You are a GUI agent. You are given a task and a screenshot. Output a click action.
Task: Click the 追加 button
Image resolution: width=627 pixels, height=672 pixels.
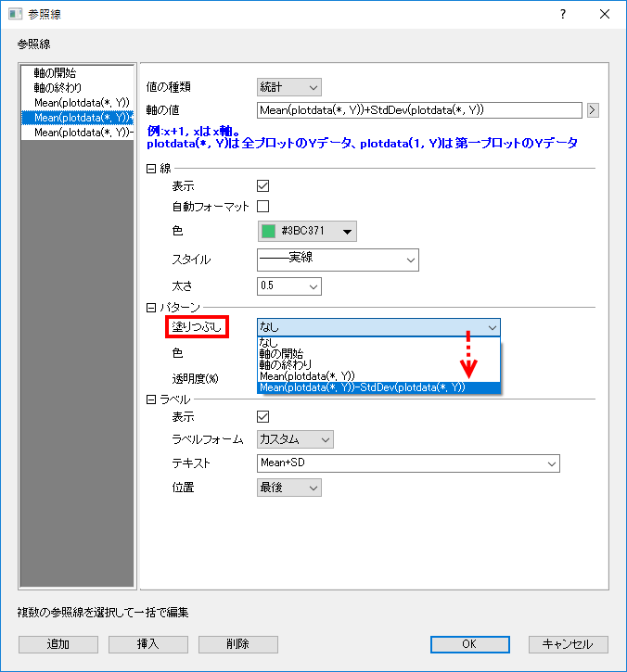tap(58, 644)
